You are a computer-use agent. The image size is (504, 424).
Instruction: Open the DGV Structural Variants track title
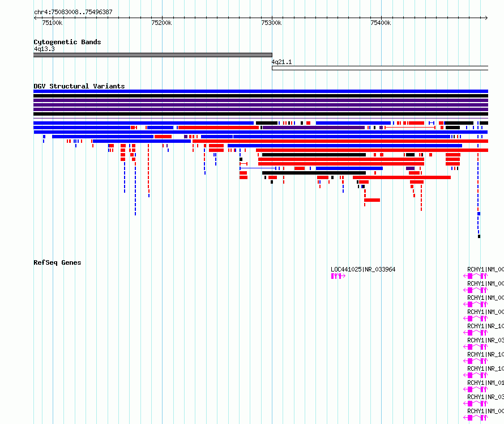(x=79, y=86)
